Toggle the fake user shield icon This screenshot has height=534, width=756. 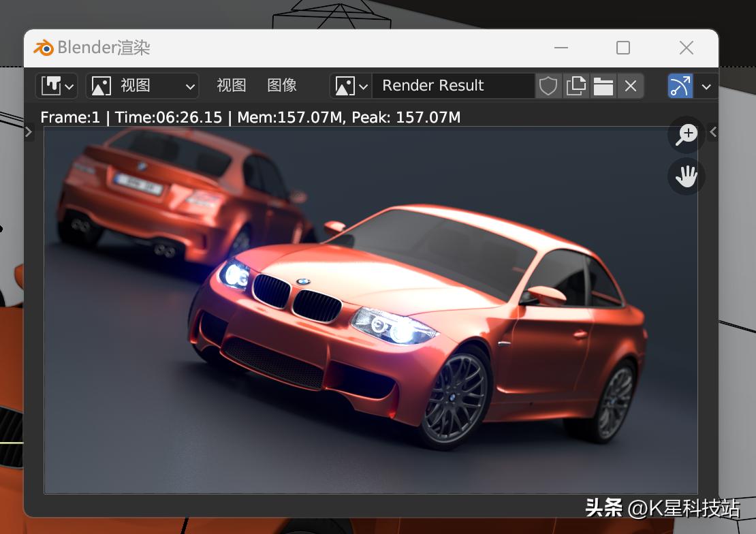click(x=548, y=87)
